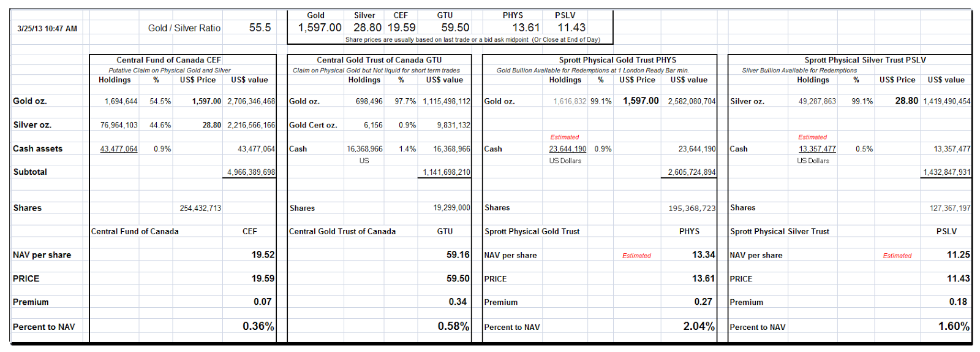The image size is (980, 352).
Task: Click GTU gold value 1,115,498,112
Action: [x=447, y=101]
